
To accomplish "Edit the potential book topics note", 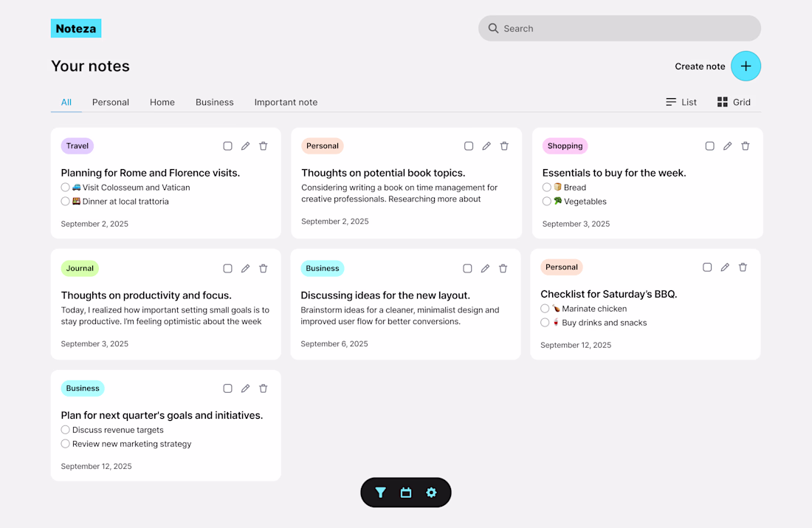I will pyautogui.click(x=486, y=146).
